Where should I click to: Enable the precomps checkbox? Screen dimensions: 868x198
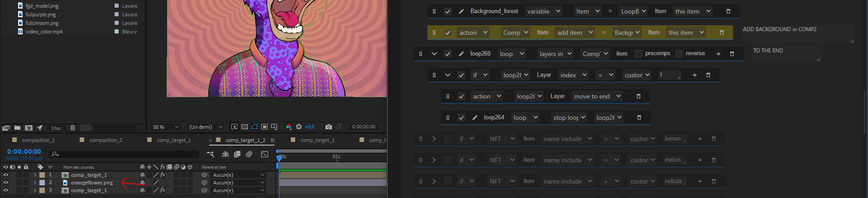click(x=638, y=54)
